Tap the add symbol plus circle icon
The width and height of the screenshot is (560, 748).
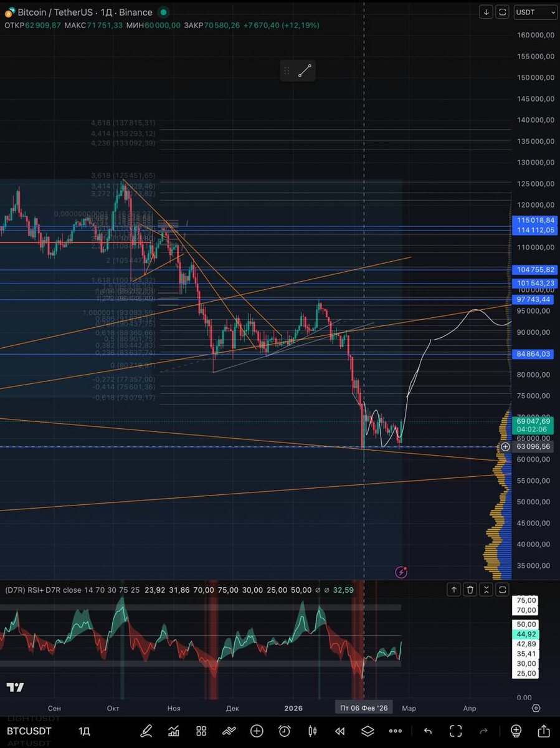pos(257,731)
